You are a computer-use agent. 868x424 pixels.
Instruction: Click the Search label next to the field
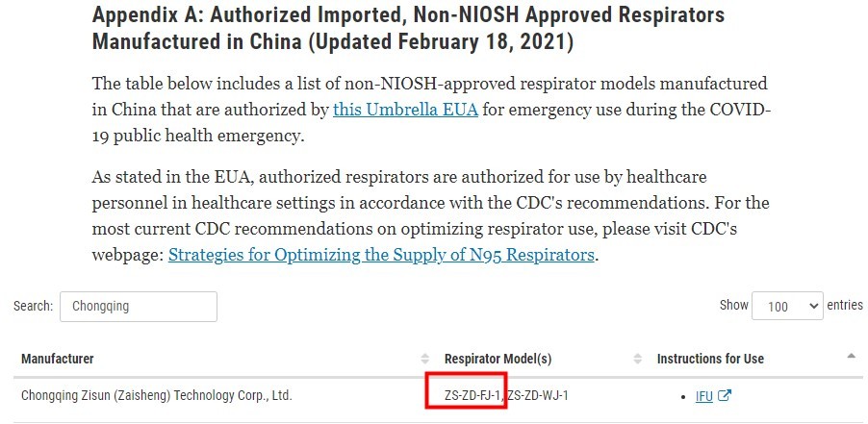click(34, 306)
